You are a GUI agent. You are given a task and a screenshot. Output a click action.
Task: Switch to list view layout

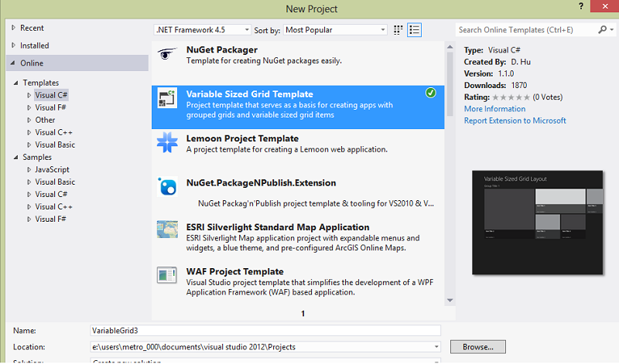[415, 30]
